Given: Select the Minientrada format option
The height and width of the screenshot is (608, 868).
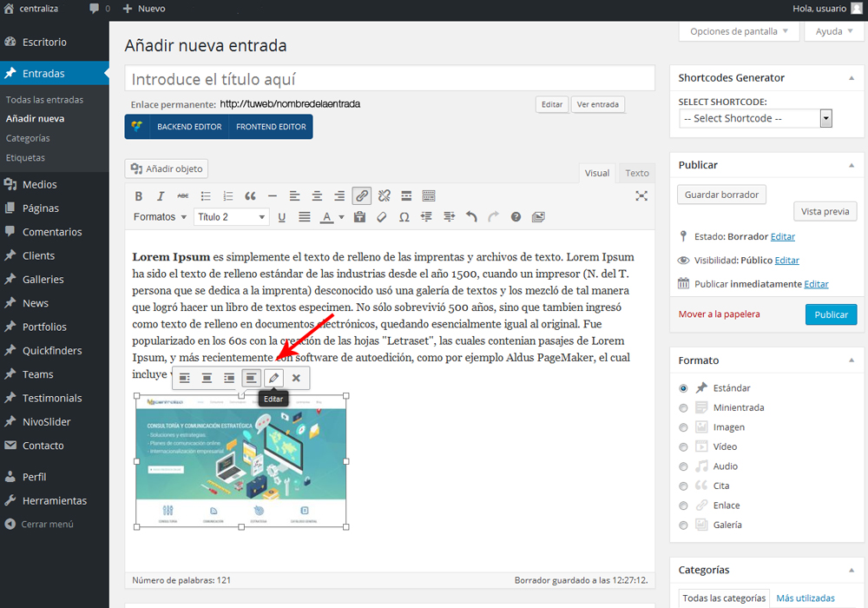Looking at the screenshot, I should (x=684, y=408).
